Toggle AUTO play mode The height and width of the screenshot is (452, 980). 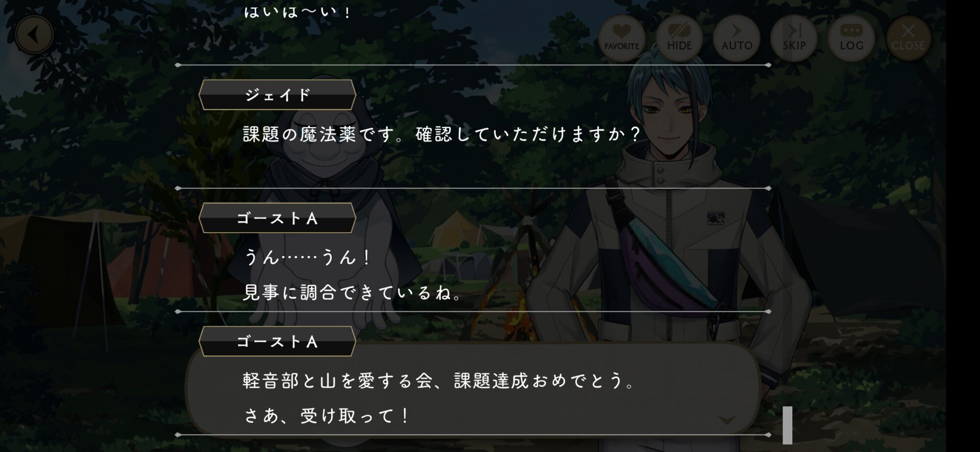point(736,38)
